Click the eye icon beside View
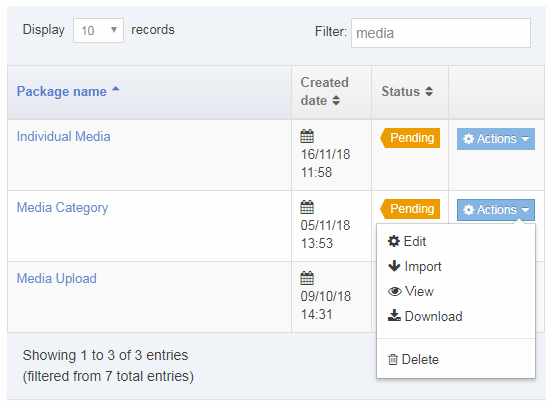 395,291
